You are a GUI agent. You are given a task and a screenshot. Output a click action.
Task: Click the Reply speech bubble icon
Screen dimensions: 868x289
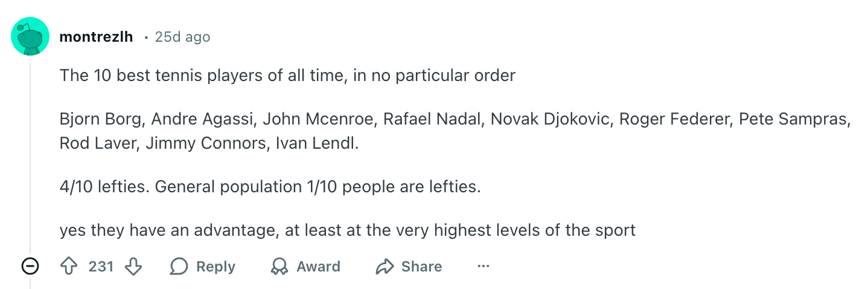[179, 267]
